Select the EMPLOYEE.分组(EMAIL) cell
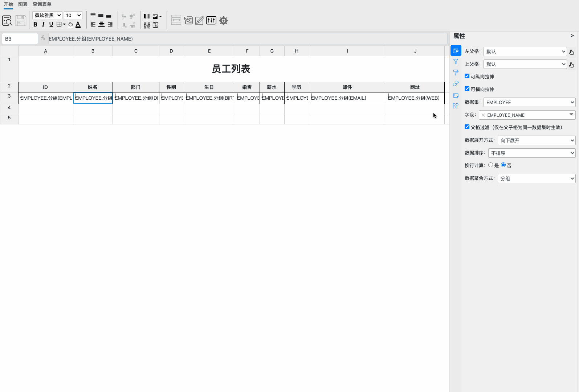 pos(347,98)
